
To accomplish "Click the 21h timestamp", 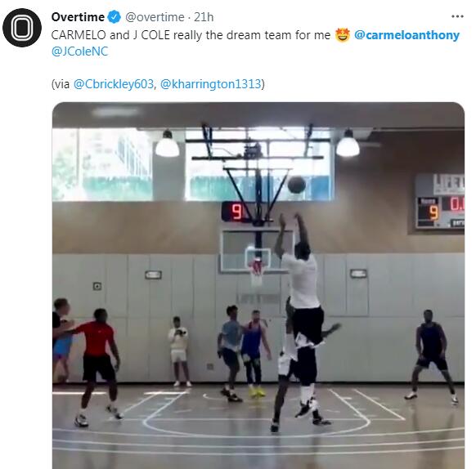I will (x=204, y=17).
